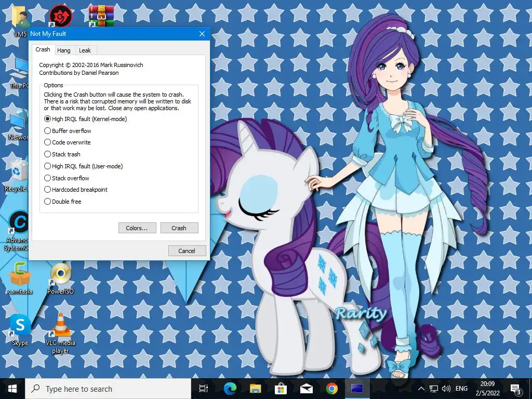Open File Explorer from taskbar
Image resolution: width=532 pixels, height=399 pixels.
tap(256, 389)
